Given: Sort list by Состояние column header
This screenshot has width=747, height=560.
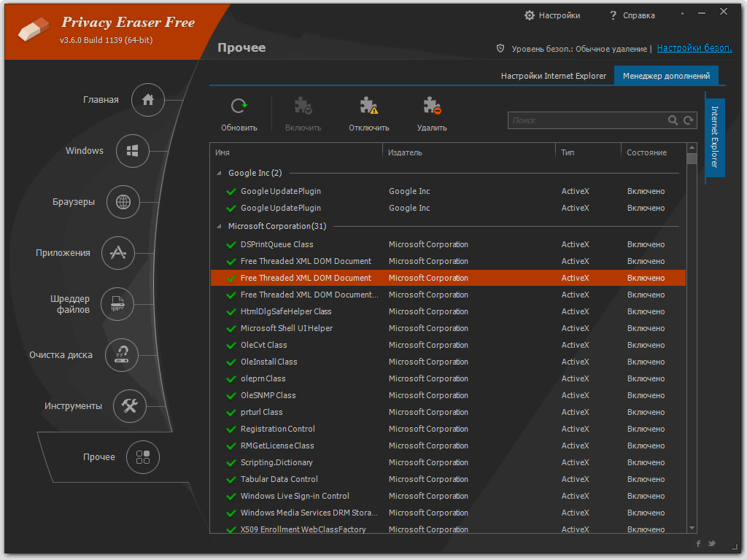Looking at the screenshot, I should pyautogui.click(x=653, y=152).
